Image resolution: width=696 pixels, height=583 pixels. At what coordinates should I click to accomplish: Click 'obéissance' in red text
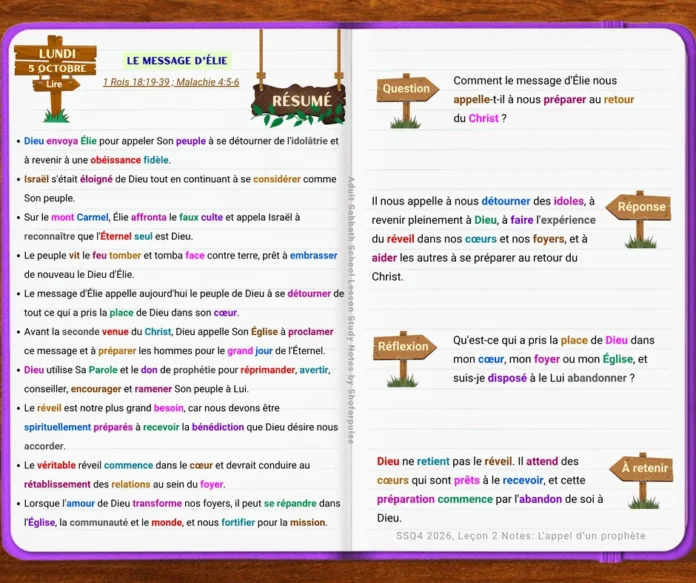point(116,160)
